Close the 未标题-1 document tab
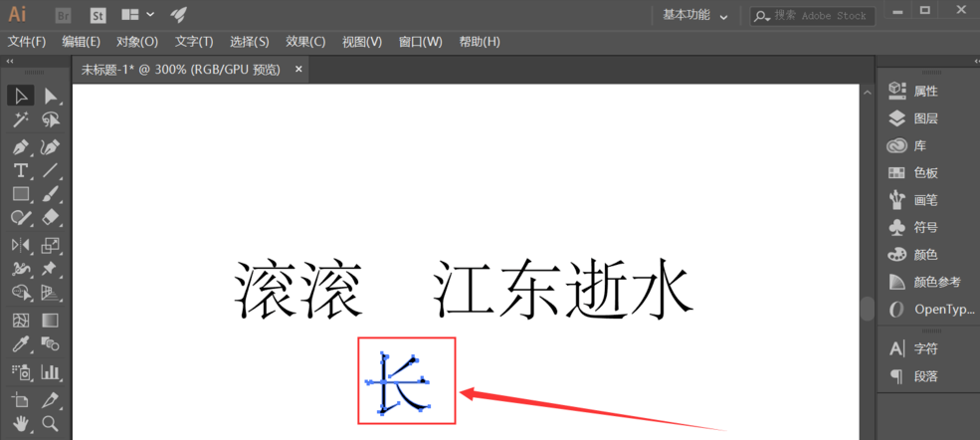 pos(297,70)
